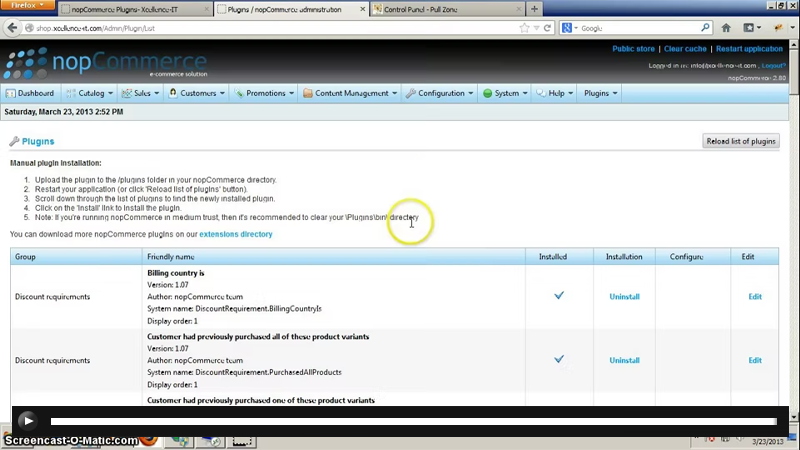Click installed checkmark for Billing country is
Image resolution: width=800 pixels, height=450 pixels.
[x=559, y=295]
